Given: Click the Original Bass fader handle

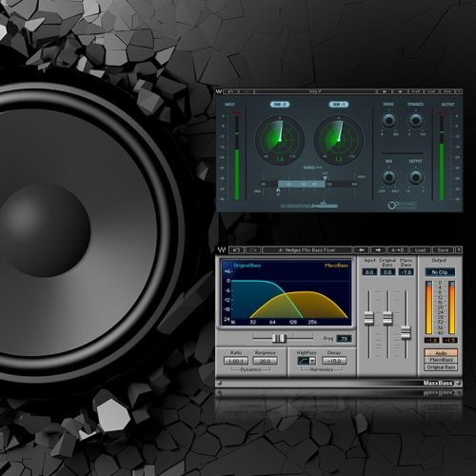Looking at the screenshot, I should 387,318.
